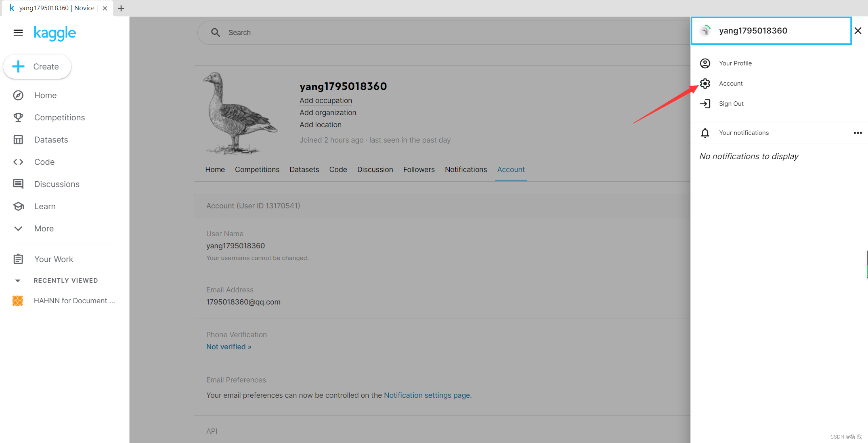Open the Notification settings page link
The height and width of the screenshot is (443, 868).
point(427,395)
